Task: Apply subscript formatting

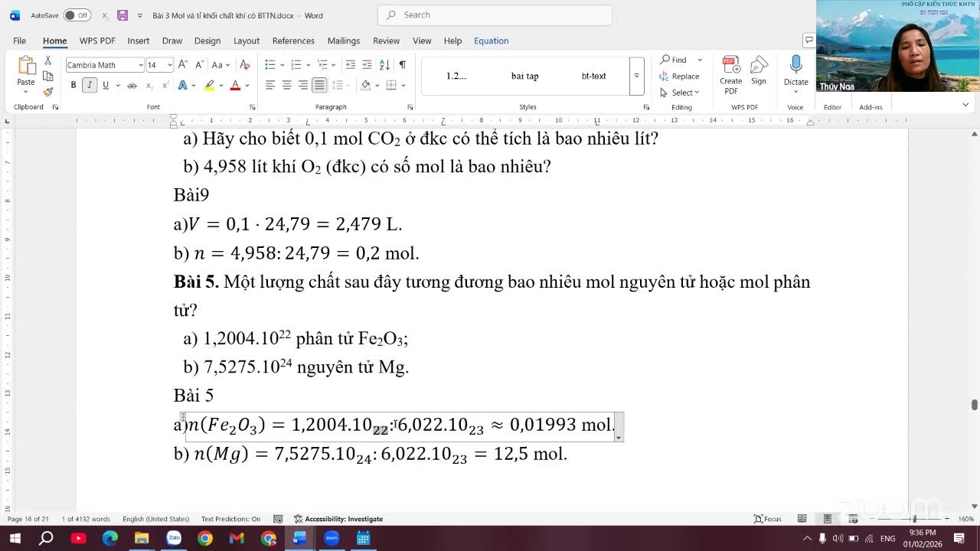Action: tap(149, 85)
